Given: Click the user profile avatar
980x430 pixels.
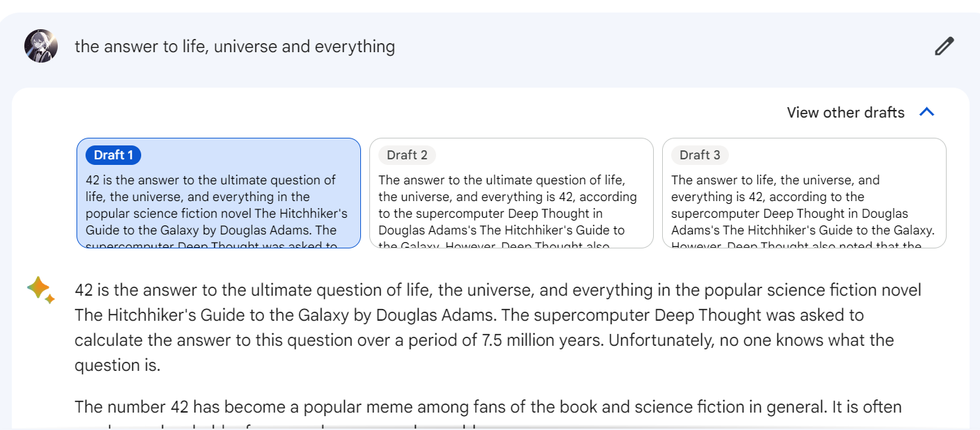Looking at the screenshot, I should (x=41, y=47).
